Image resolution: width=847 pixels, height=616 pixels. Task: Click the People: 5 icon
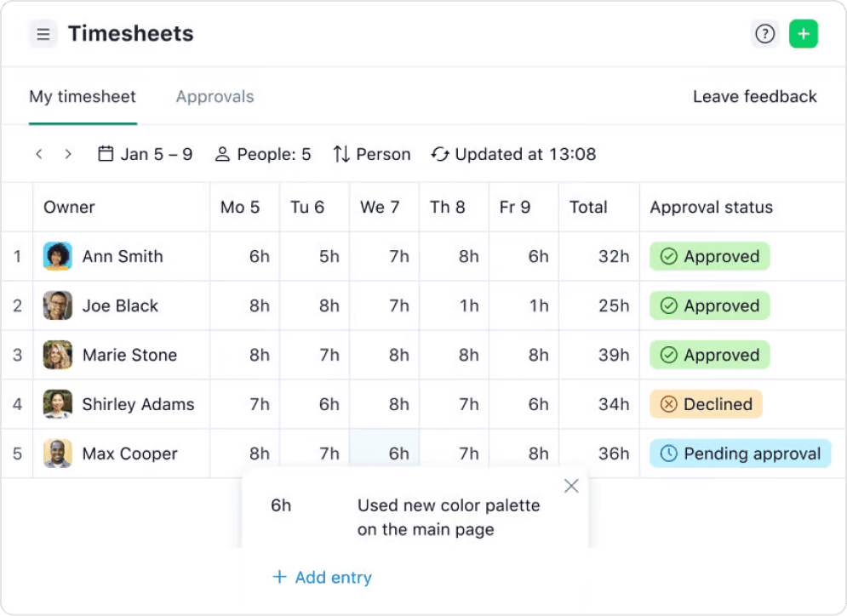(x=222, y=154)
